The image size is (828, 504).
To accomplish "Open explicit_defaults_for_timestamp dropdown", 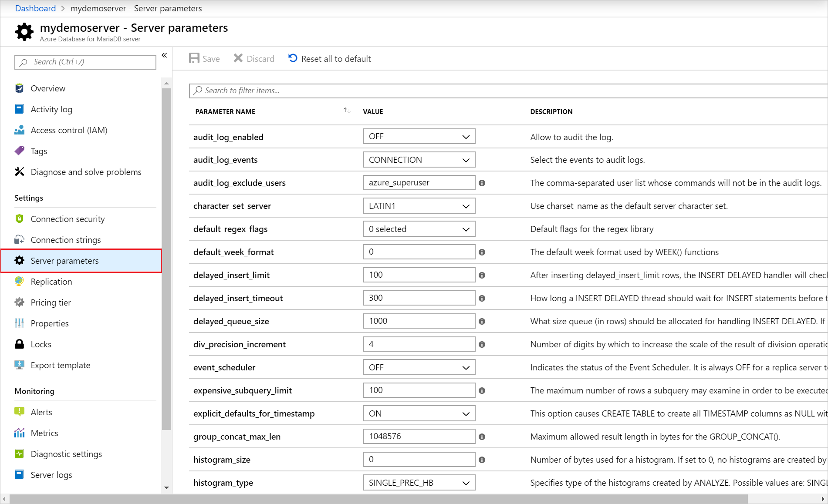I will 419,413.
